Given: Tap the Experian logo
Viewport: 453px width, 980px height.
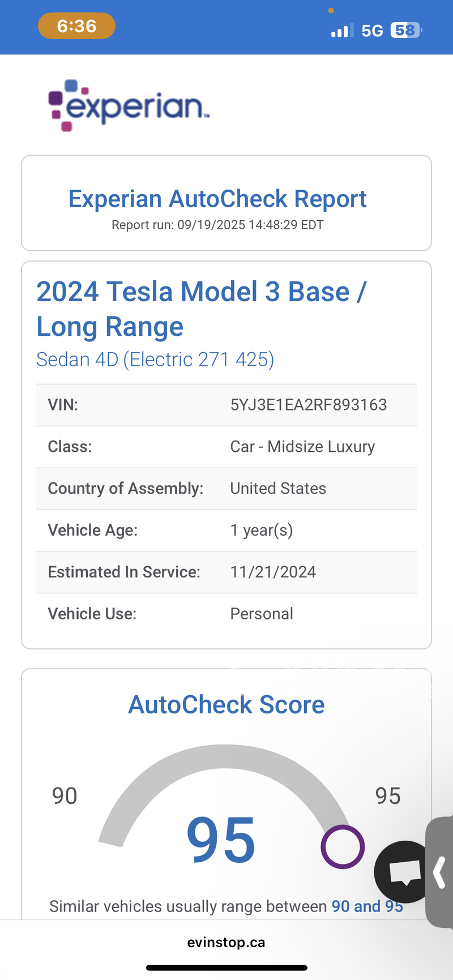Looking at the screenshot, I should tap(129, 105).
